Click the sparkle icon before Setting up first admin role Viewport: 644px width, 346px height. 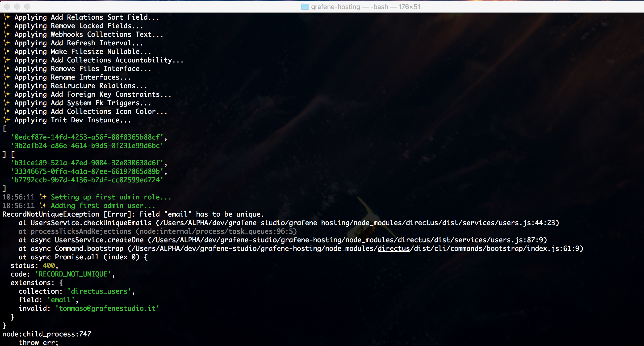43,197
